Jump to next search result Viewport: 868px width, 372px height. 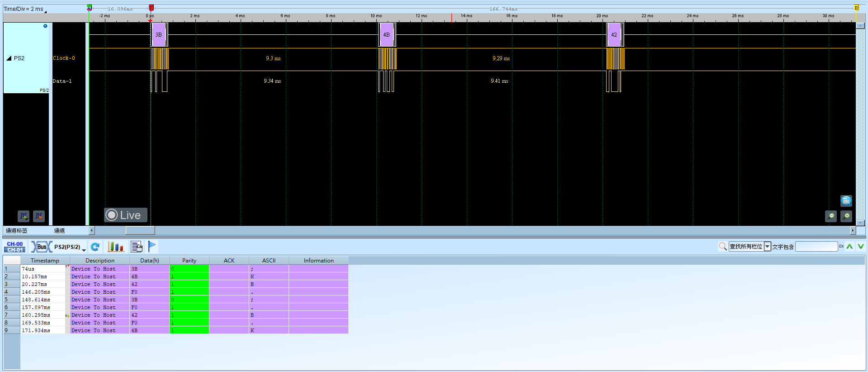tap(860, 247)
